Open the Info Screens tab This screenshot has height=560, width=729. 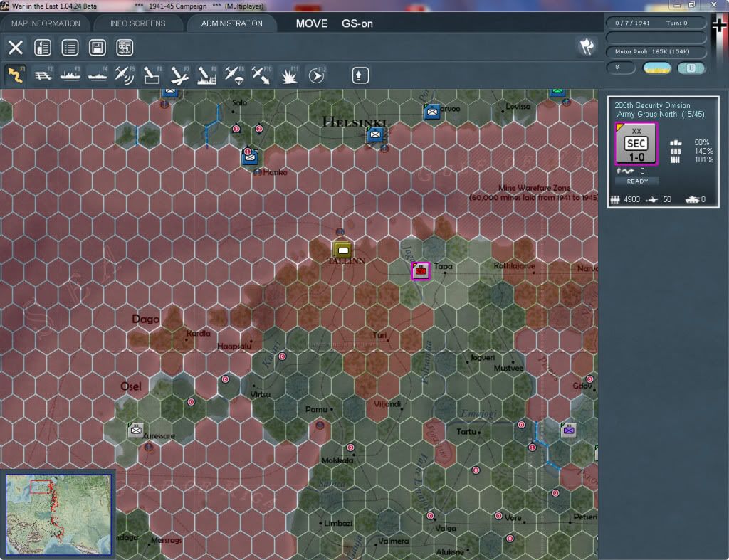coord(137,23)
